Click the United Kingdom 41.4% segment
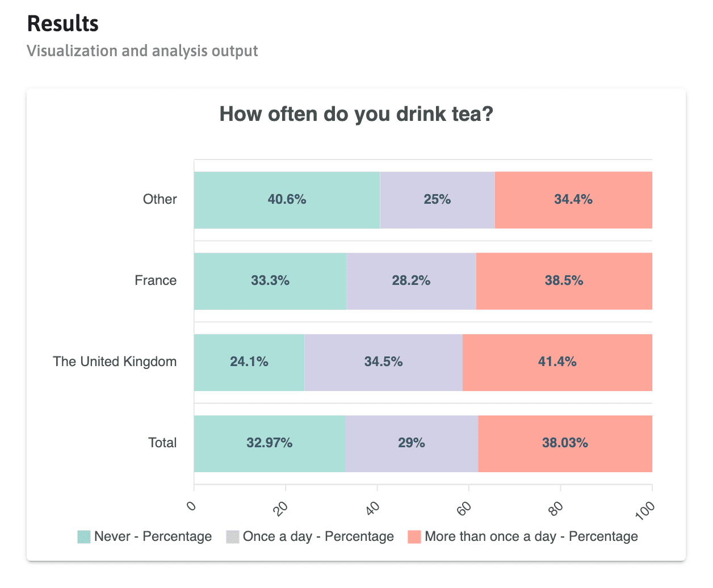713x588 pixels. pyautogui.click(x=557, y=362)
